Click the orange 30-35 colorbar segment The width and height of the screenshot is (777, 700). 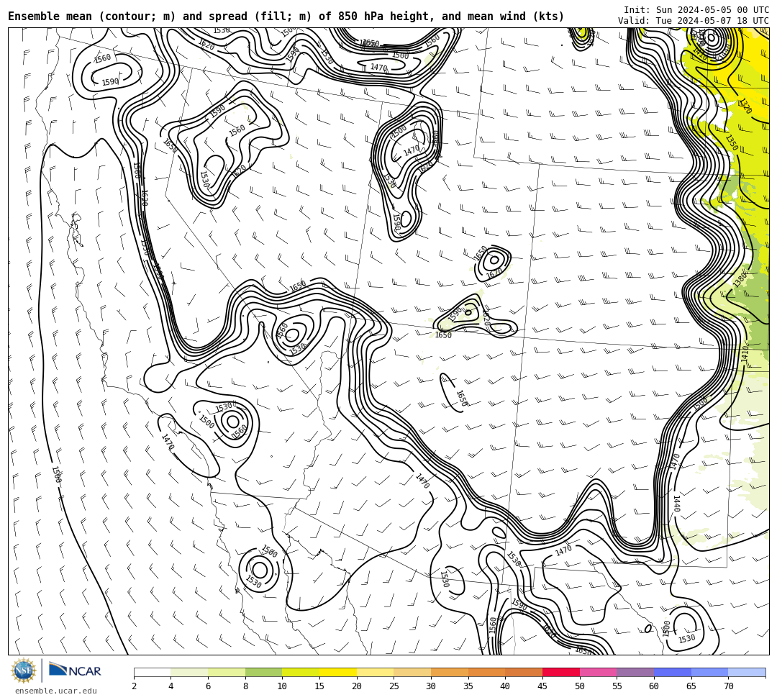click(450, 672)
